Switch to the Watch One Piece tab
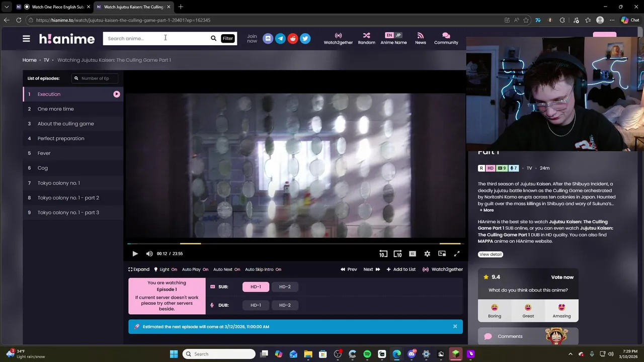Screen dimensions: 644x362 [53, 7]
